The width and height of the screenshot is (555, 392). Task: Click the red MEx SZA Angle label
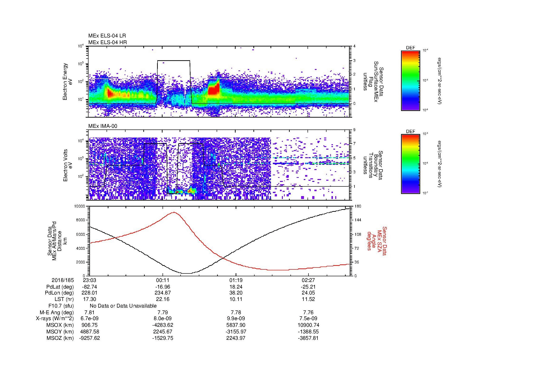377,241
